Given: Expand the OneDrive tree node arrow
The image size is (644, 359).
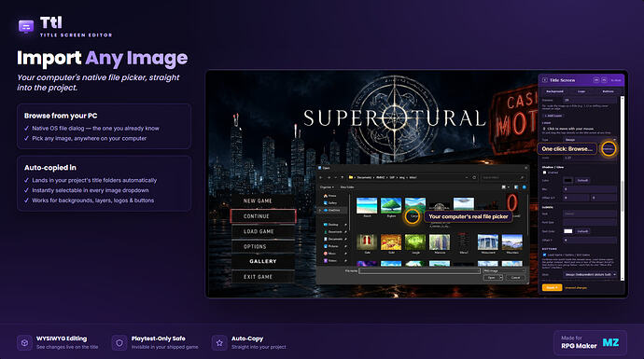Looking at the screenshot, I should click(x=320, y=210).
